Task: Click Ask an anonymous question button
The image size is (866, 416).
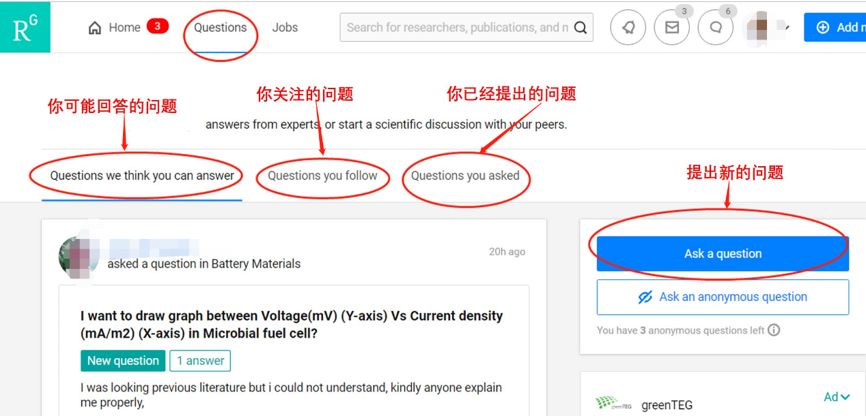Action: click(722, 297)
